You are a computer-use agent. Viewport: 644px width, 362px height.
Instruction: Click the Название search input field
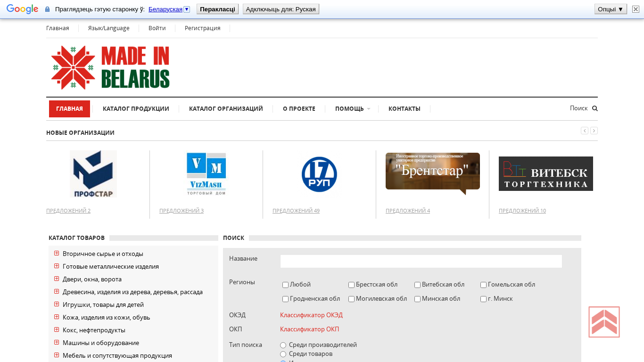click(421, 261)
